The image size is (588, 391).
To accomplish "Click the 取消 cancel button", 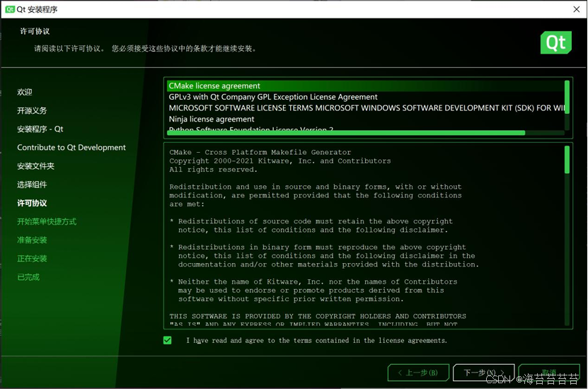I will pyautogui.click(x=549, y=372).
